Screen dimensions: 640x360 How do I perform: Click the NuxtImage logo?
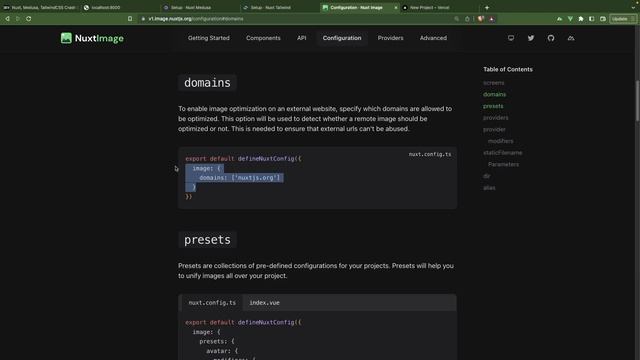point(92,38)
